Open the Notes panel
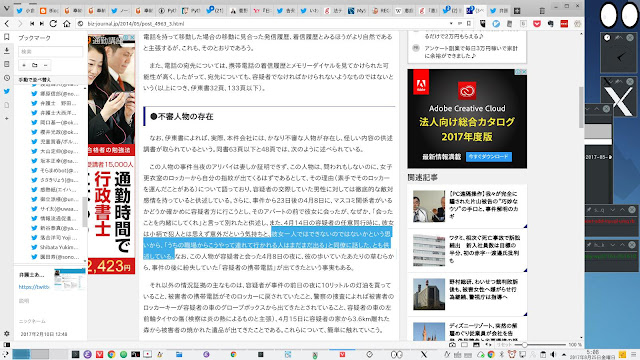This screenshot has width=640, height=360. click(7, 64)
